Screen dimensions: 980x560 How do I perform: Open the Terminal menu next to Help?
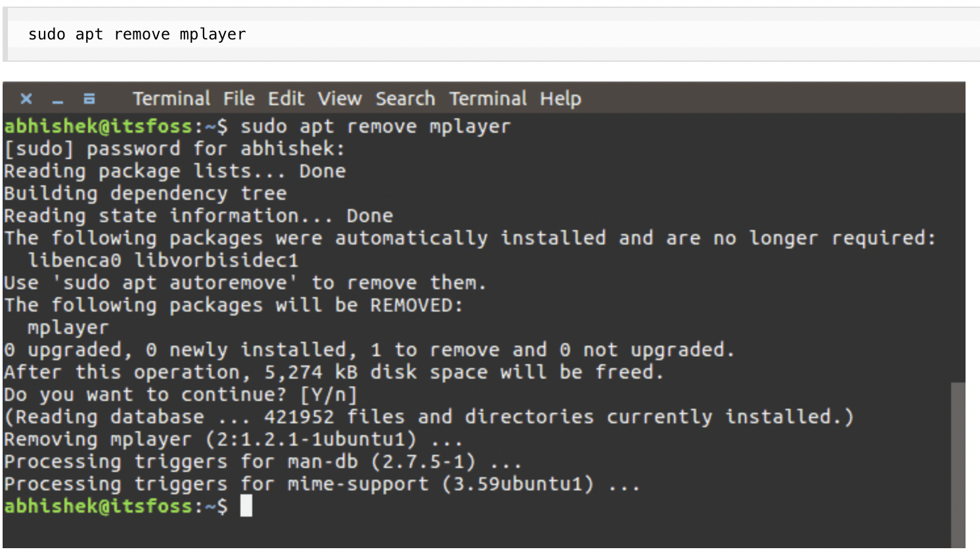pyautogui.click(x=488, y=99)
